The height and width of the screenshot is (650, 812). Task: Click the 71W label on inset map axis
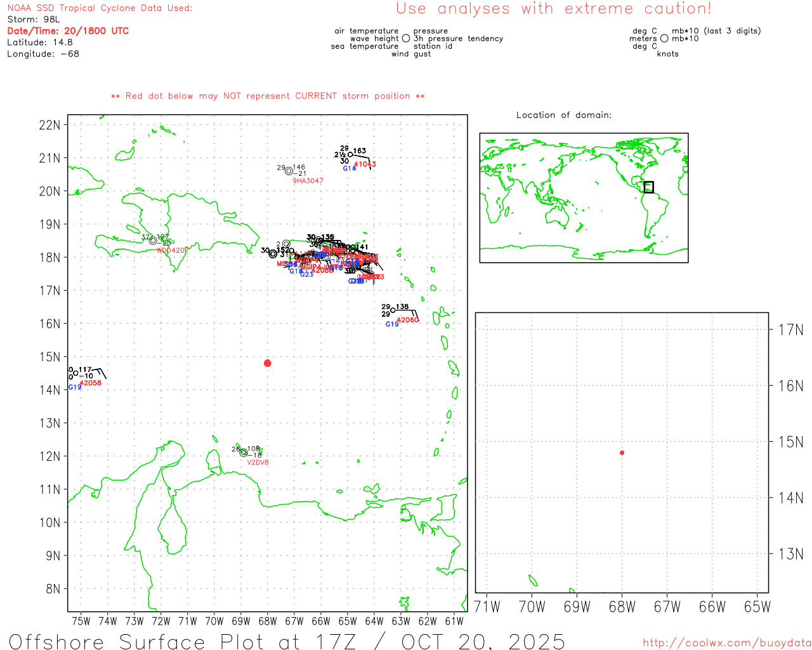487,607
